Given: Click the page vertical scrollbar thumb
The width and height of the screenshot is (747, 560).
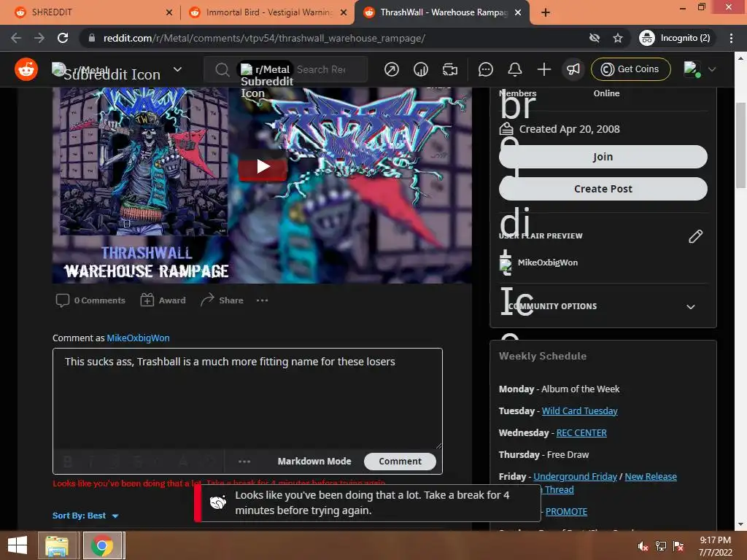Looking at the screenshot, I should pyautogui.click(x=740, y=145).
